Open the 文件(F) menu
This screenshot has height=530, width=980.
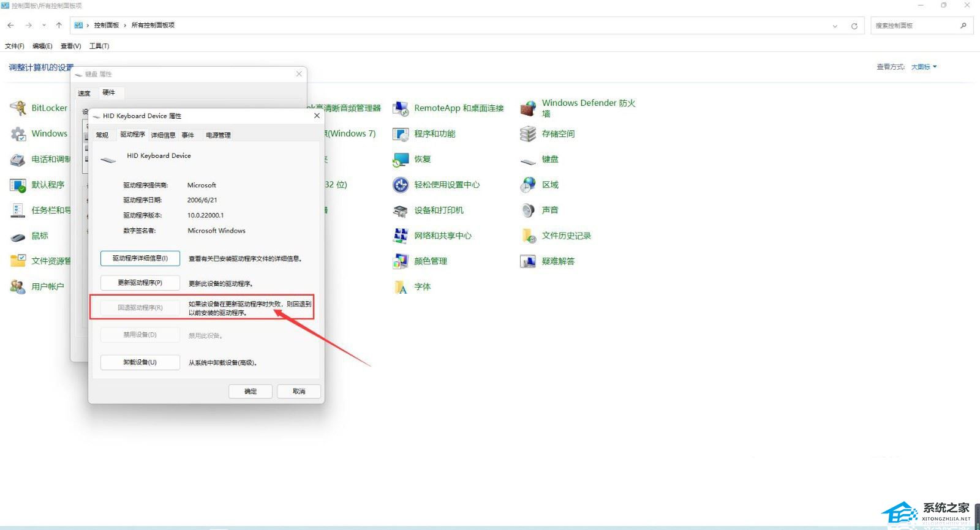pyautogui.click(x=15, y=46)
